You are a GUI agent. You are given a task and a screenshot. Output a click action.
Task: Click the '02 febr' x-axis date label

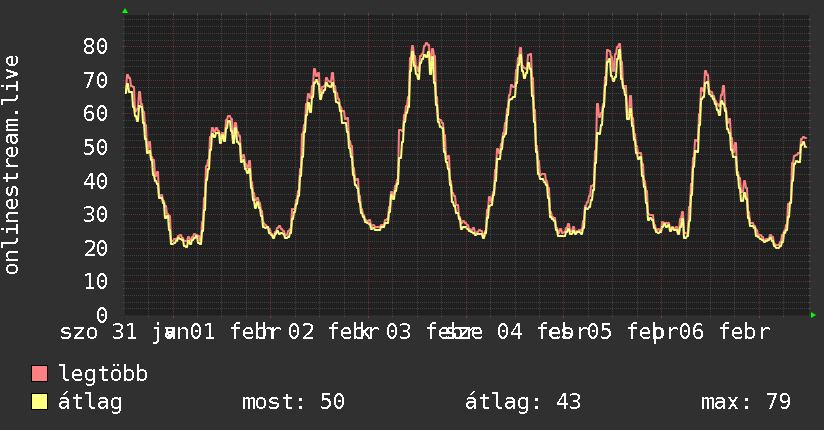click(x=333, y=332)
